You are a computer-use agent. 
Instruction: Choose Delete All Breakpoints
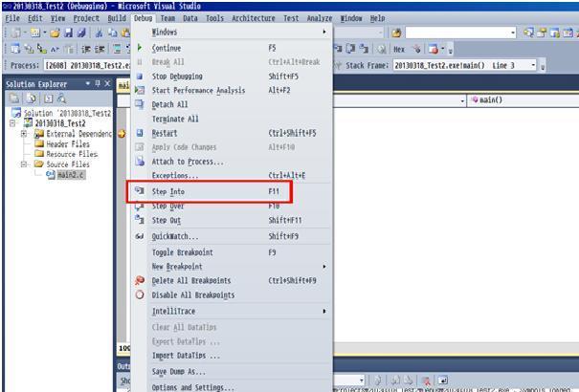tap(233, 281)
